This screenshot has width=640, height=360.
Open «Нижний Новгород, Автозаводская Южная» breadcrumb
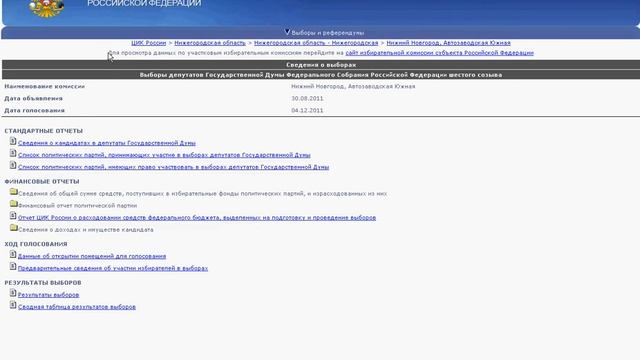click(448, 43)
